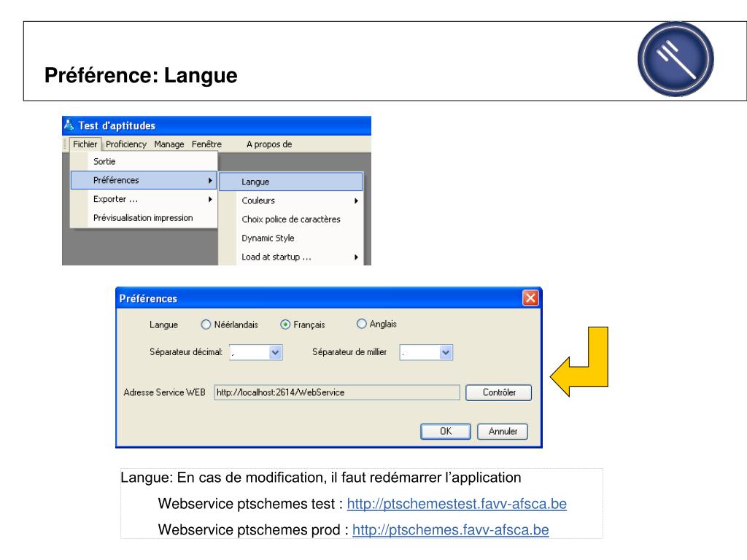Image resolution: width=747 pixels, height=560 pixels.
Task: Expand the Exporter submenu arrow
Action: click(210, 199)
